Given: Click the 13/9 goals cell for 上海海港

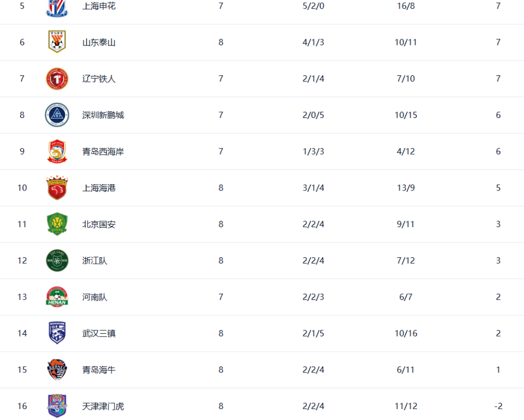Looking at the screenshot, I should [406, 188].
